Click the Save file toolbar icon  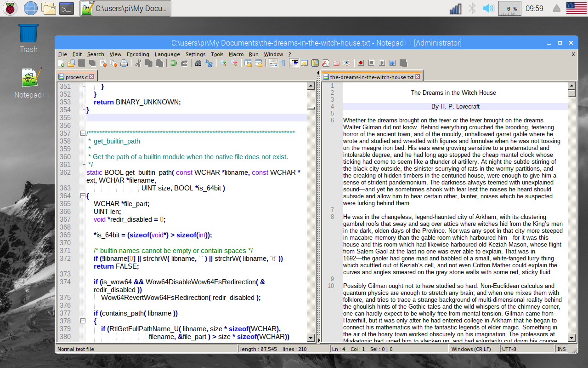[82, 63]
